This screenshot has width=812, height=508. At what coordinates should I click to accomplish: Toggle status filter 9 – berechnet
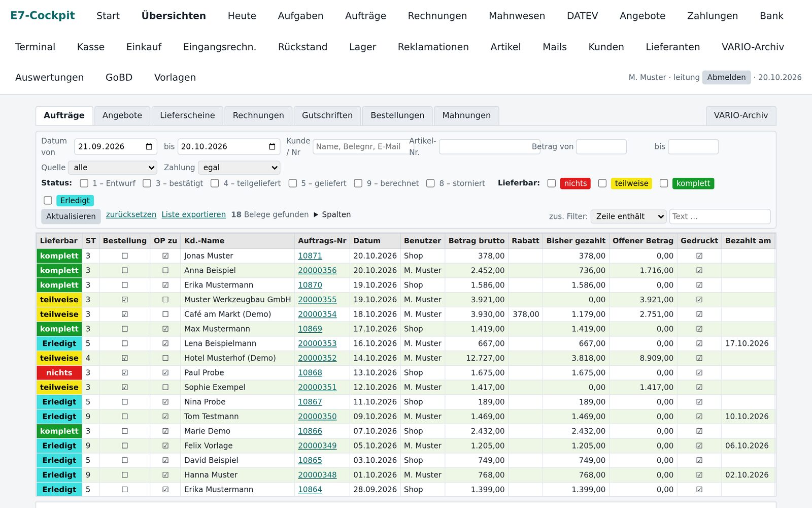(358, 183)
